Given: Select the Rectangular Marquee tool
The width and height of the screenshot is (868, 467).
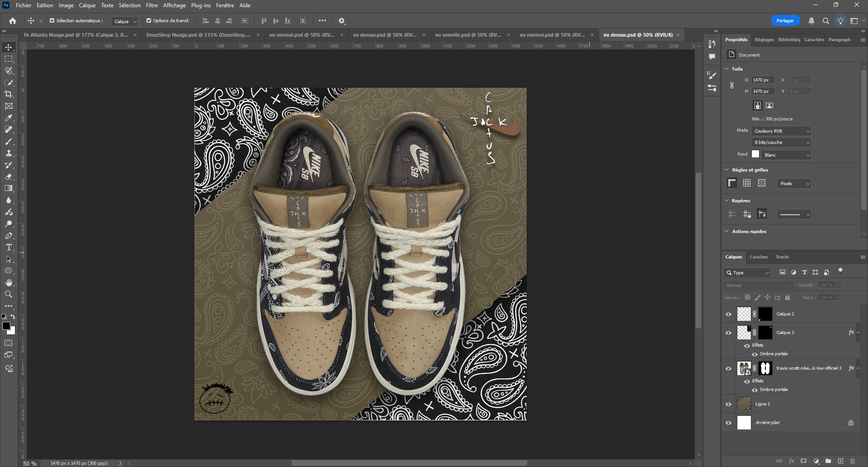Looking at the screenshot, I should [9, 59].
